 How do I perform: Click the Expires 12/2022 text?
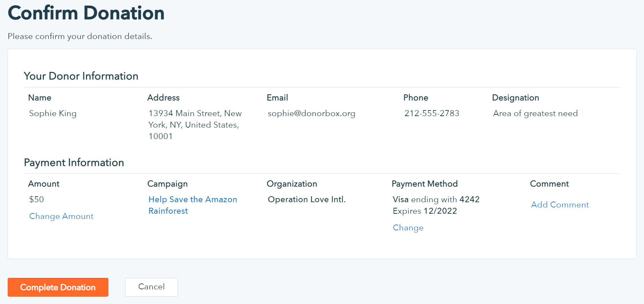tap(425, 211)
